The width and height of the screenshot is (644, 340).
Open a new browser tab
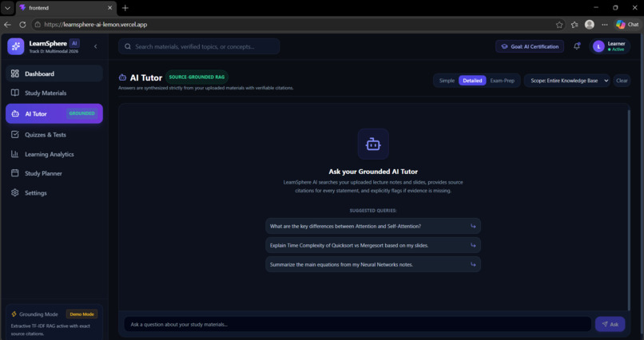click(125, 8)
